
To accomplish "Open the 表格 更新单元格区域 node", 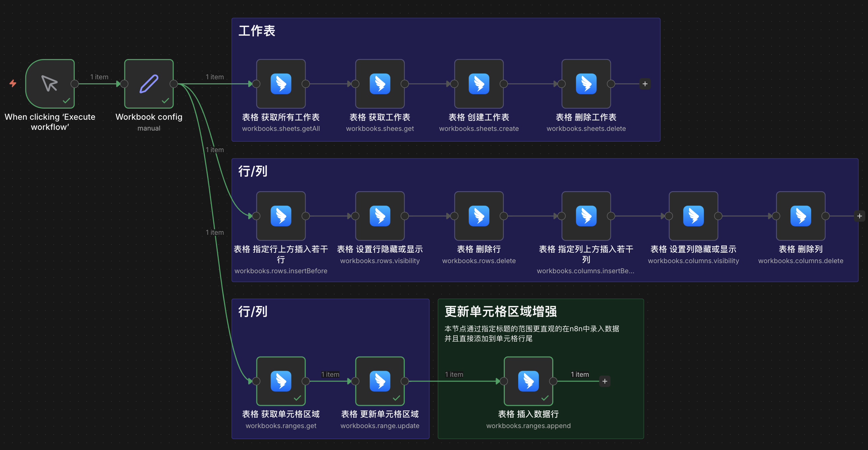I will tap(380, 381).
